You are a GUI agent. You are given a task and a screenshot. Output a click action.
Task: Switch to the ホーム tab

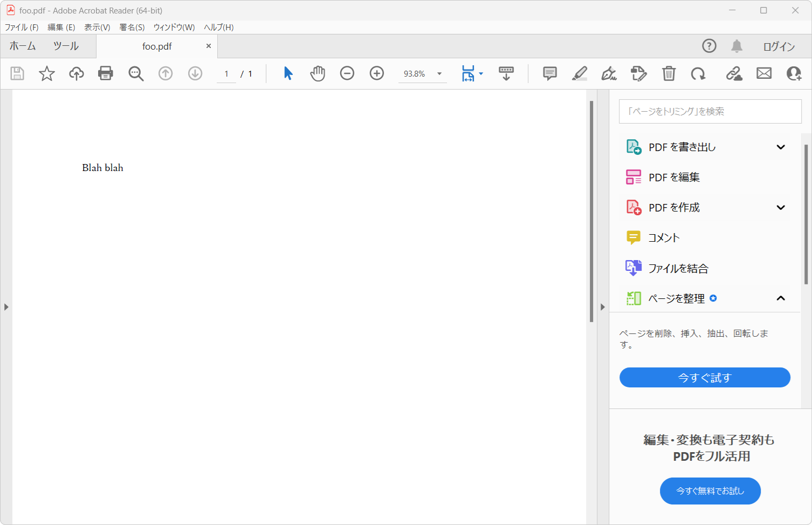pyautogui.click(x=23, y=46)
